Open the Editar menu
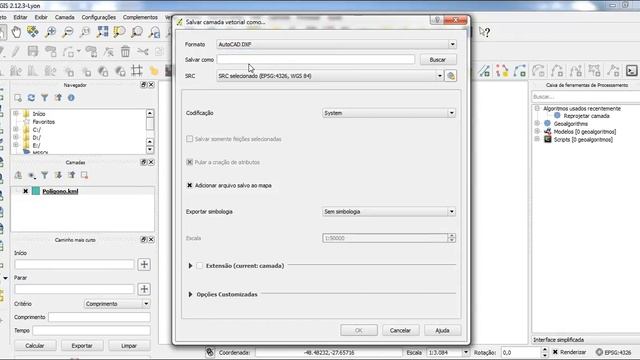Viewport: 640px width, 360px height. click(20, 17)
